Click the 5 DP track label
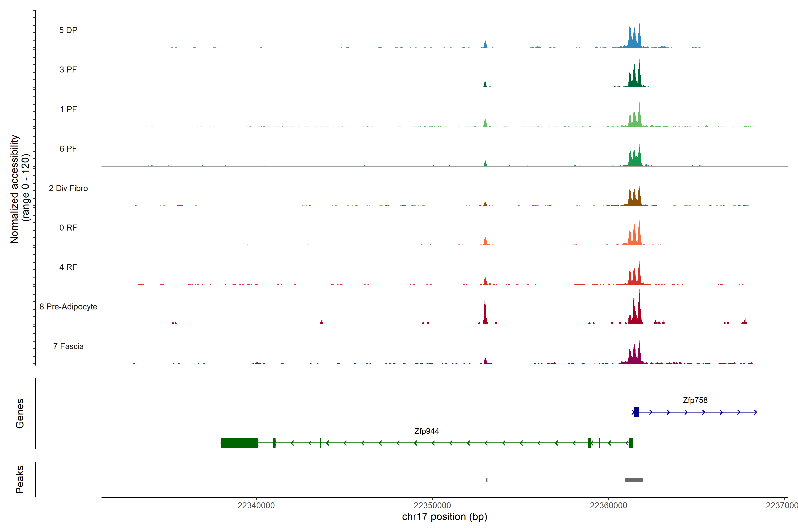This screenshot has height=532, width=798. 68,30
